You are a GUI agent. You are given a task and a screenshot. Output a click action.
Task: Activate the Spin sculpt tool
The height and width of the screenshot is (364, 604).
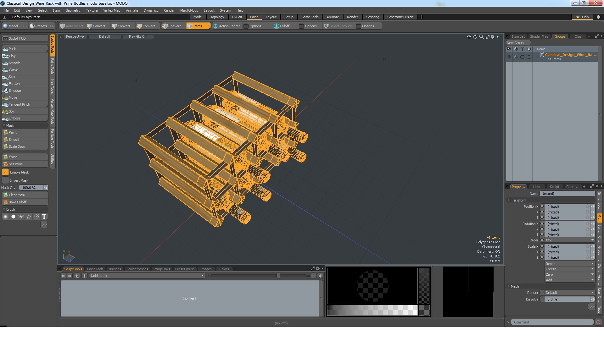pos(25,111)
